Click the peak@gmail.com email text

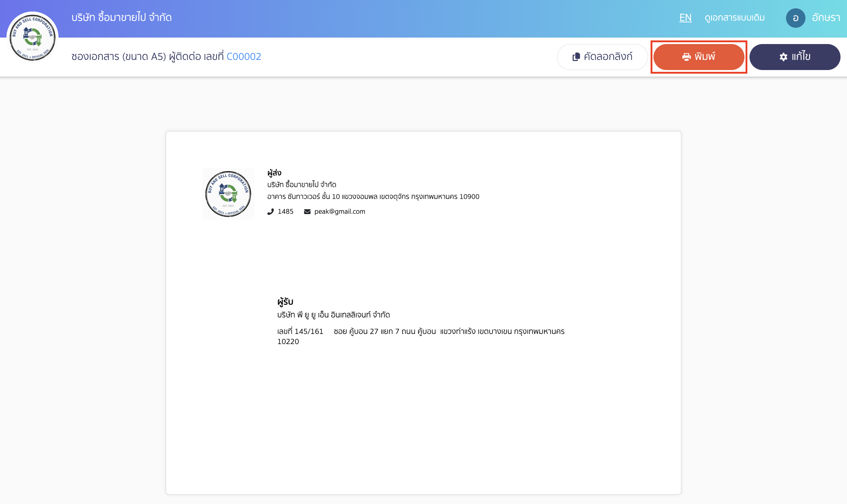coord(340,212)
